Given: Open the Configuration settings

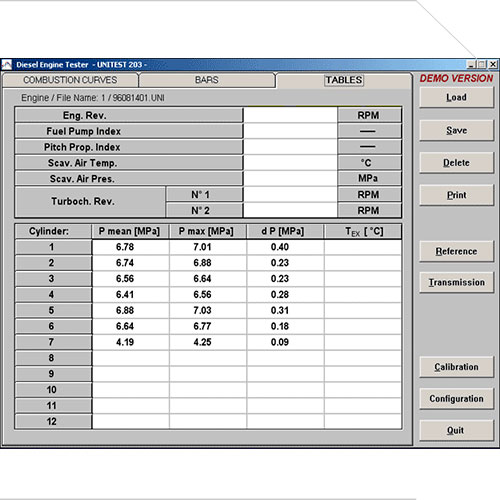Looking at the screenshot, I should (456, 399).
